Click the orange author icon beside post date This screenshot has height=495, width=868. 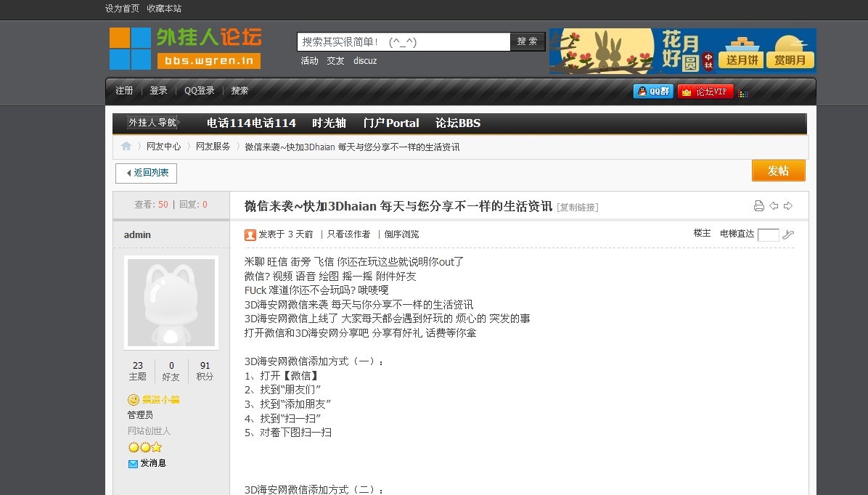point(250,234)
